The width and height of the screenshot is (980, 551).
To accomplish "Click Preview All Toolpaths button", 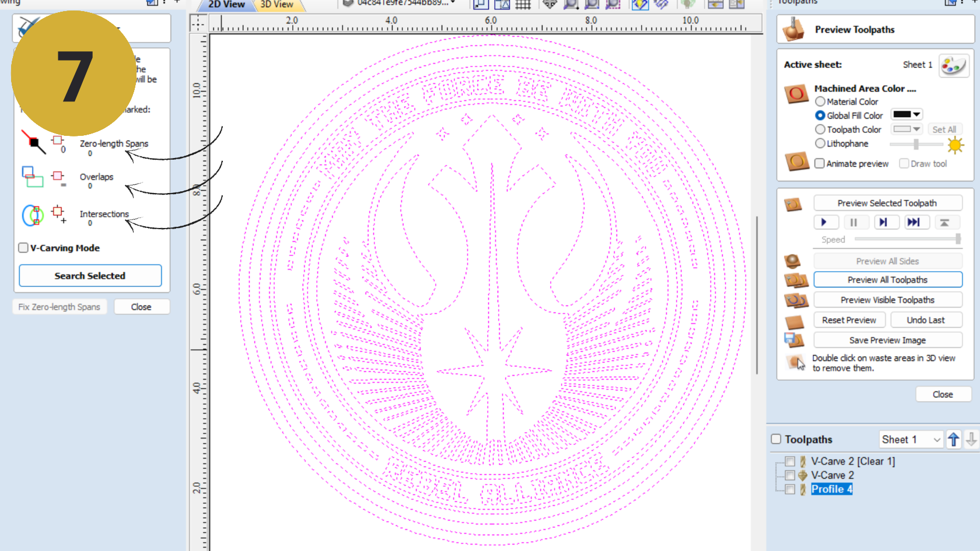I will point(887,280).
